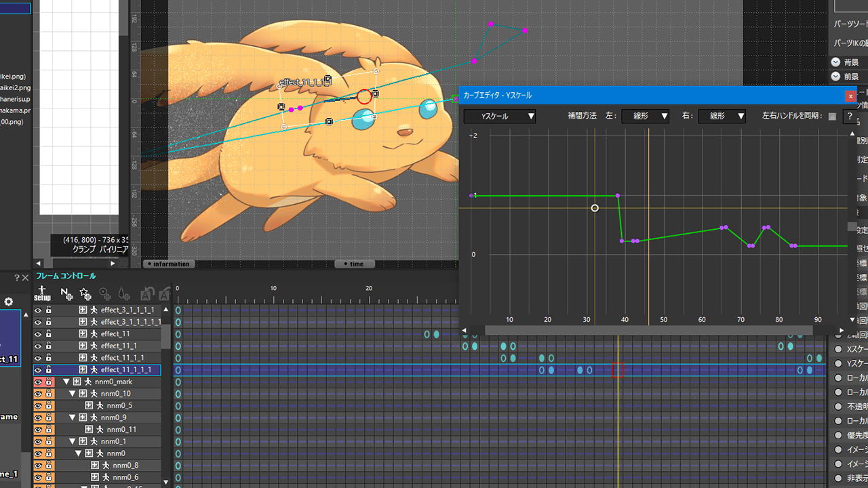Click the bone figure icon of nnm0_6
The height and width of the screenshot is (488, 868).
106,478
